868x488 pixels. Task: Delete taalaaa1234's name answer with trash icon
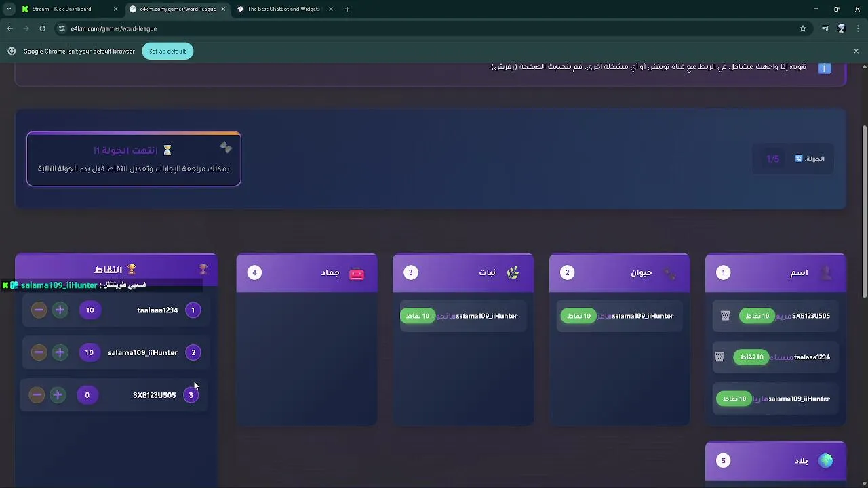(x=719, y=357)
